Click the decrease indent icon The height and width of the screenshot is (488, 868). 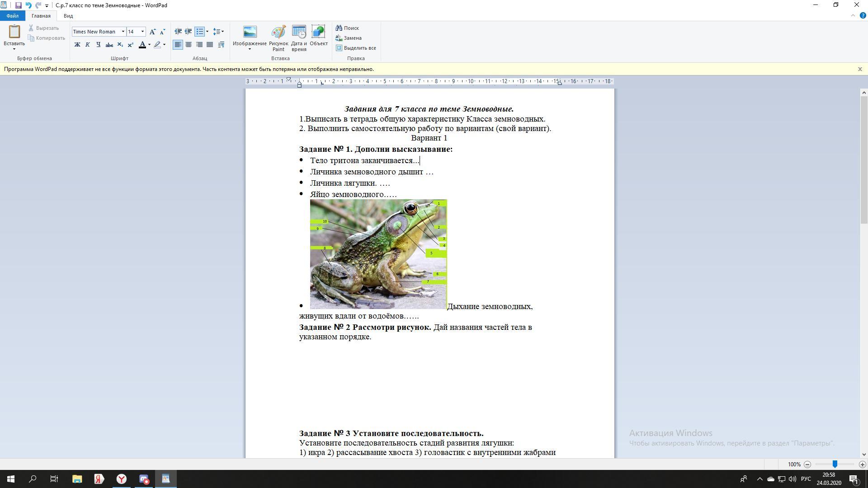coord(178,32)
